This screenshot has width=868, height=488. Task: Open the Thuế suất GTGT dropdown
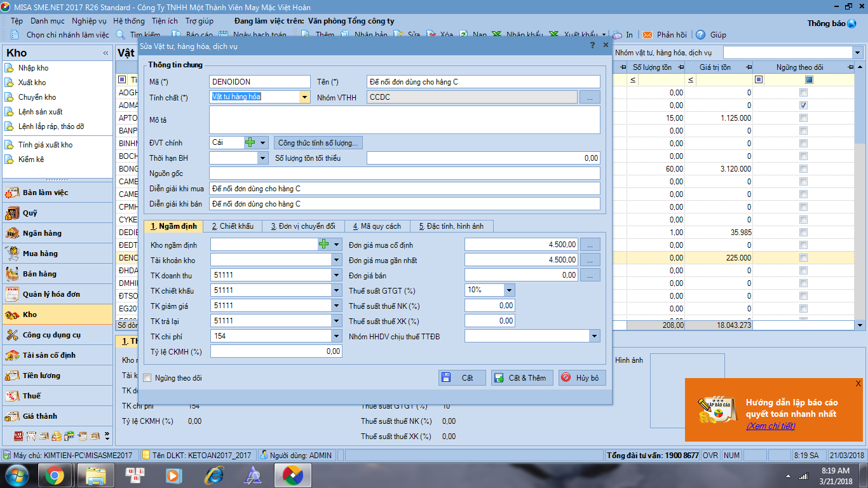point(509,290)
